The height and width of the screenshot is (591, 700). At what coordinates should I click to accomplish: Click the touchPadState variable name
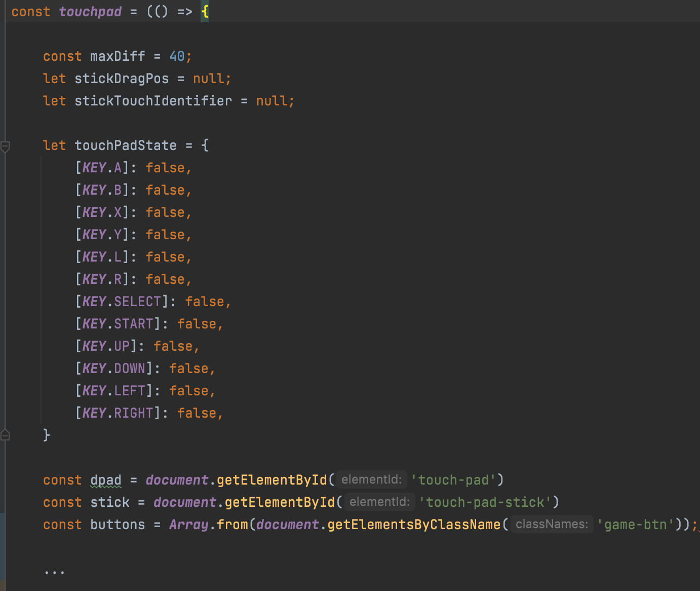click(x=126, y=145)
